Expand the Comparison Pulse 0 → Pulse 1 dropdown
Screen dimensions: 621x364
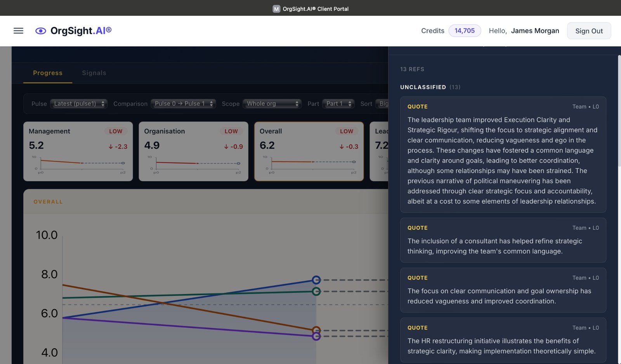click(183, 104)
